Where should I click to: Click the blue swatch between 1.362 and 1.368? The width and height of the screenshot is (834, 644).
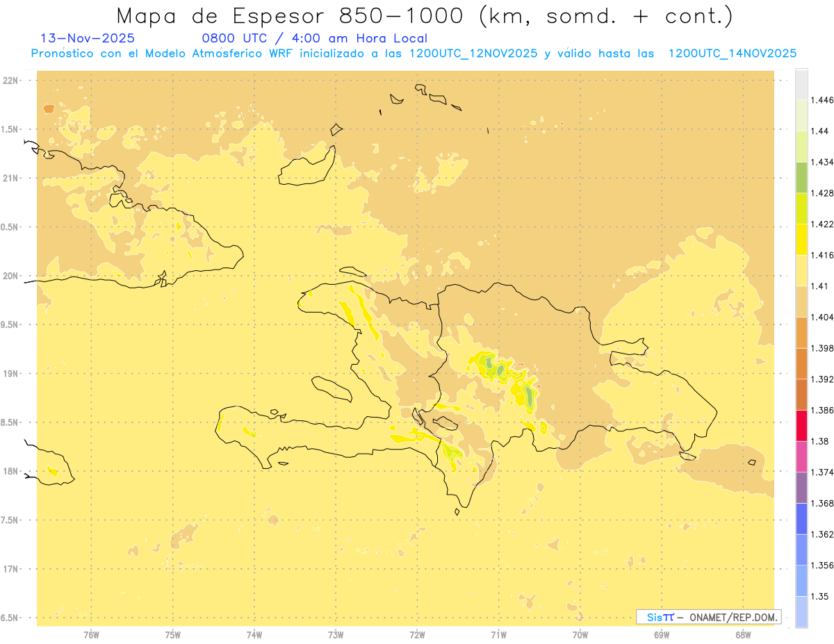point(801,518)
